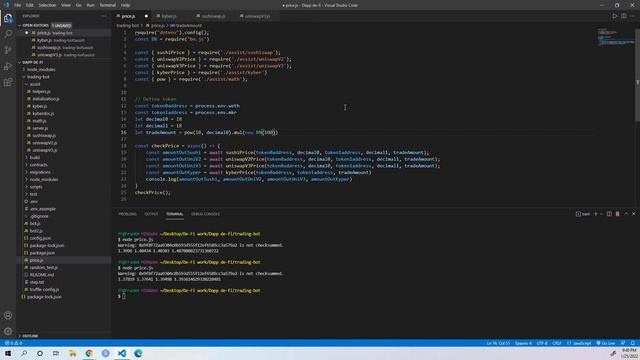
Task: Create a new terminal with plus icon
Action: (x=596, y=214)
